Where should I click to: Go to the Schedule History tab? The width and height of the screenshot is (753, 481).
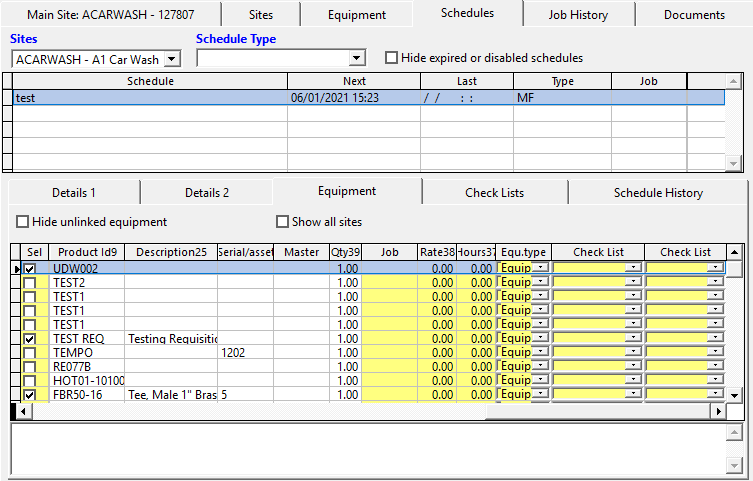click(657, 192)
